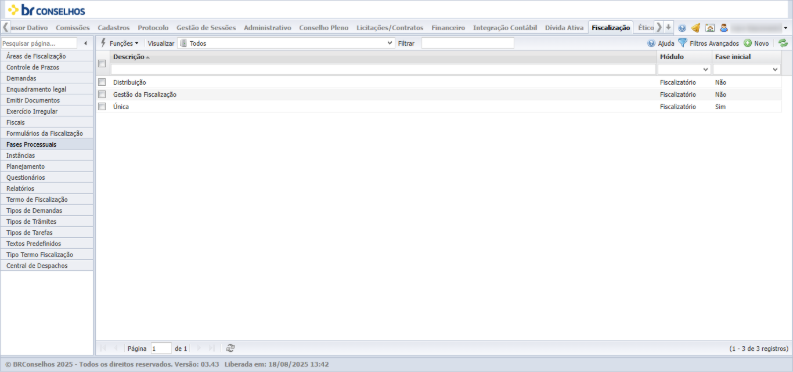Open the Ajuda help button

(660, 43)
